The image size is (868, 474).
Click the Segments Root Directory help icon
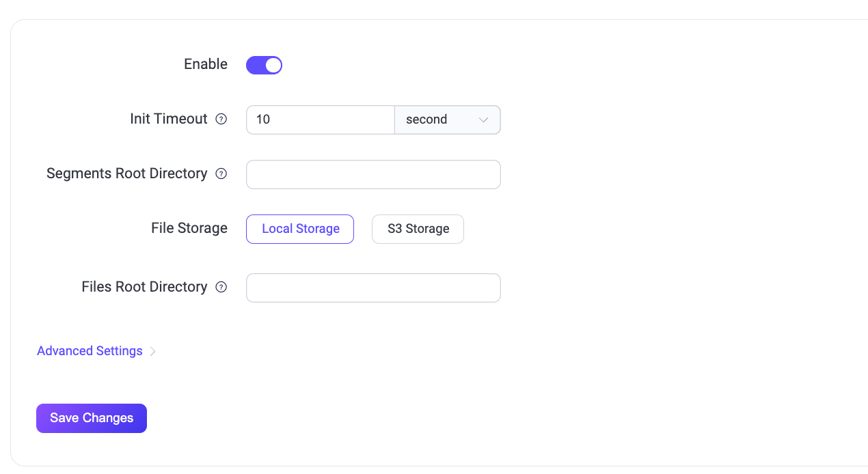click(221, 173)
